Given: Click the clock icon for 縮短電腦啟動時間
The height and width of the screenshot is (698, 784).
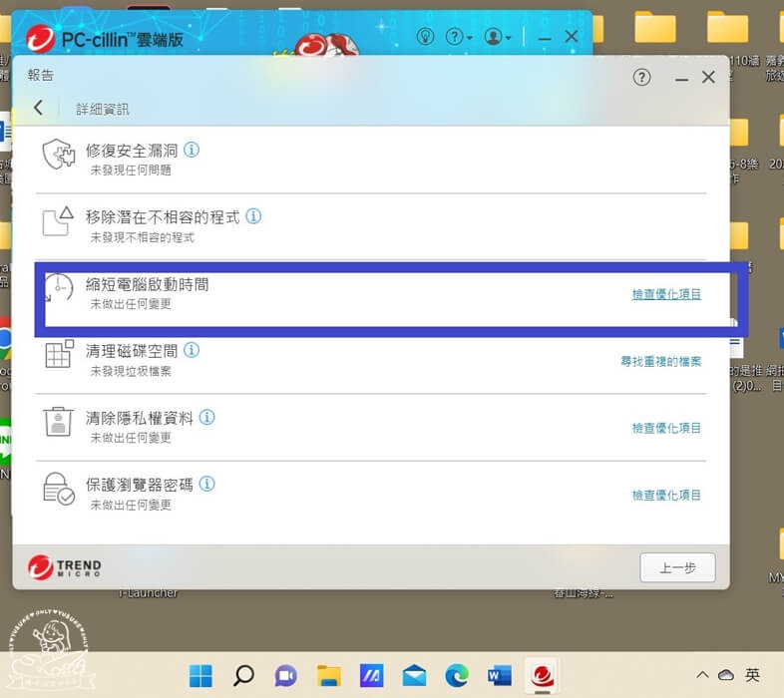Looking at the screenshot, I should [x=59, y=288].
